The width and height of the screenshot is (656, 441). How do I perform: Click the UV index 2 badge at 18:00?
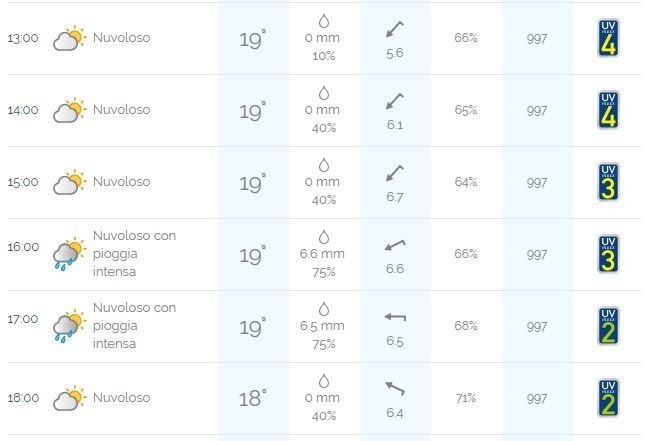607,398
